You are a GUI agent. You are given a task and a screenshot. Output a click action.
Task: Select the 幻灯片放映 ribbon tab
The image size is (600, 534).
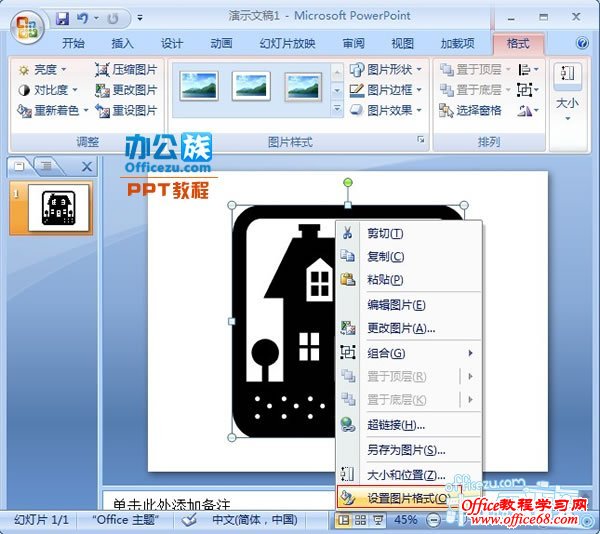287,43
